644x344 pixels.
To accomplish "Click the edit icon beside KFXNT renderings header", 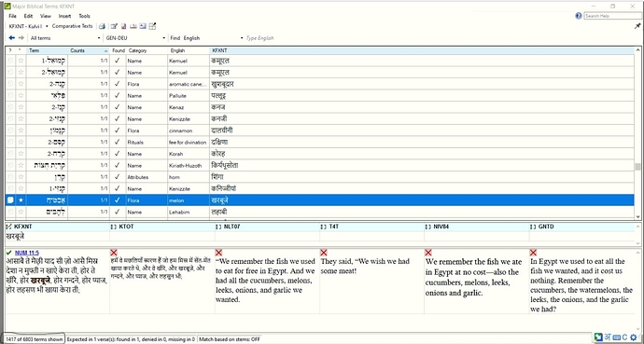I will (9, 227).
